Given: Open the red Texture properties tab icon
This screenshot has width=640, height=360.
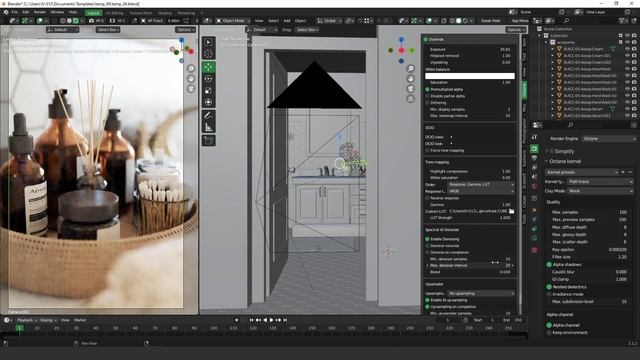Looking at the screenshot, I should click(534, 250).
